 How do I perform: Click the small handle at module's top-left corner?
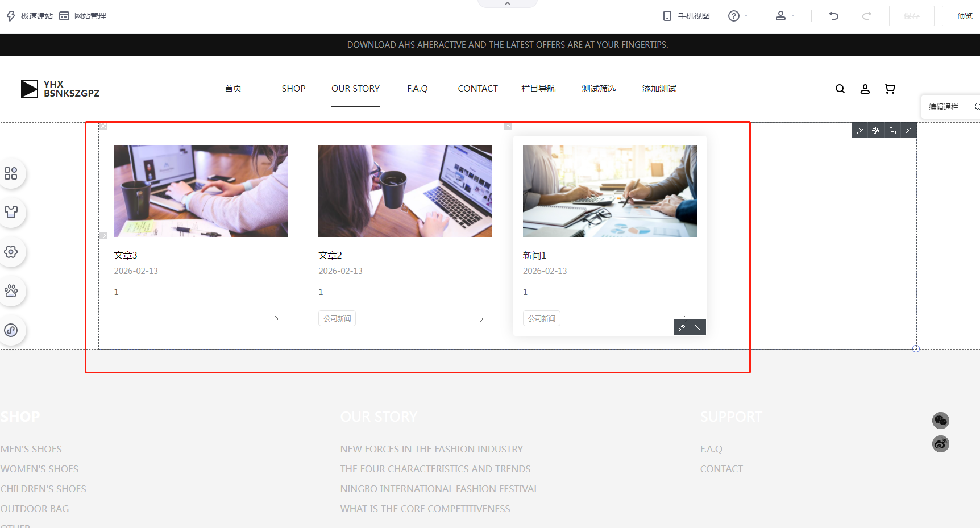tap(103, 126)
